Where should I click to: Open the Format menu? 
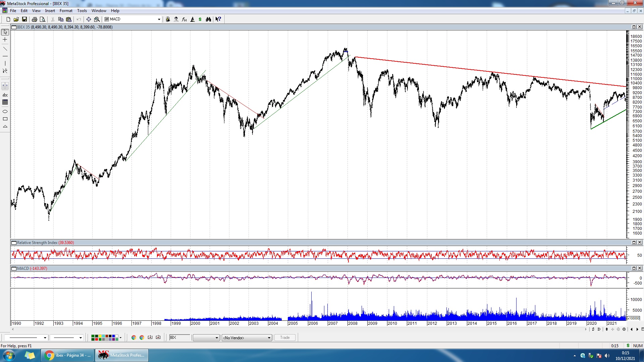(x=66, y=11)
